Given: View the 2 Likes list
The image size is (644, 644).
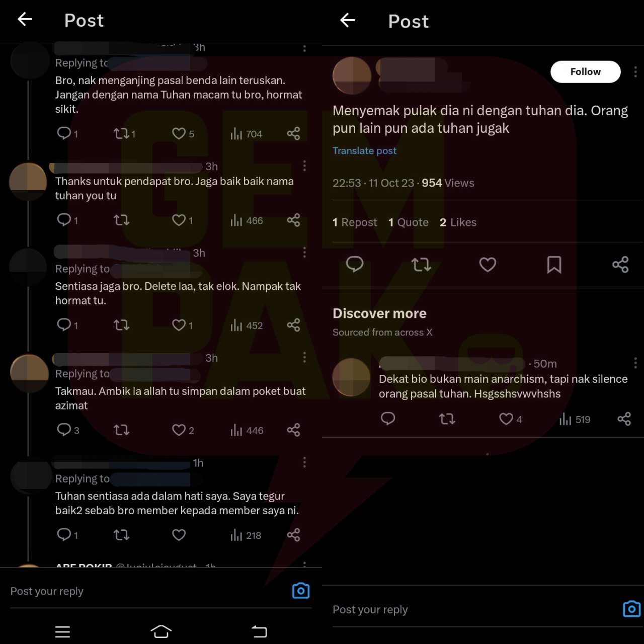Looking at the screenshot, I should pyautogui.click(x=458, y=222).
